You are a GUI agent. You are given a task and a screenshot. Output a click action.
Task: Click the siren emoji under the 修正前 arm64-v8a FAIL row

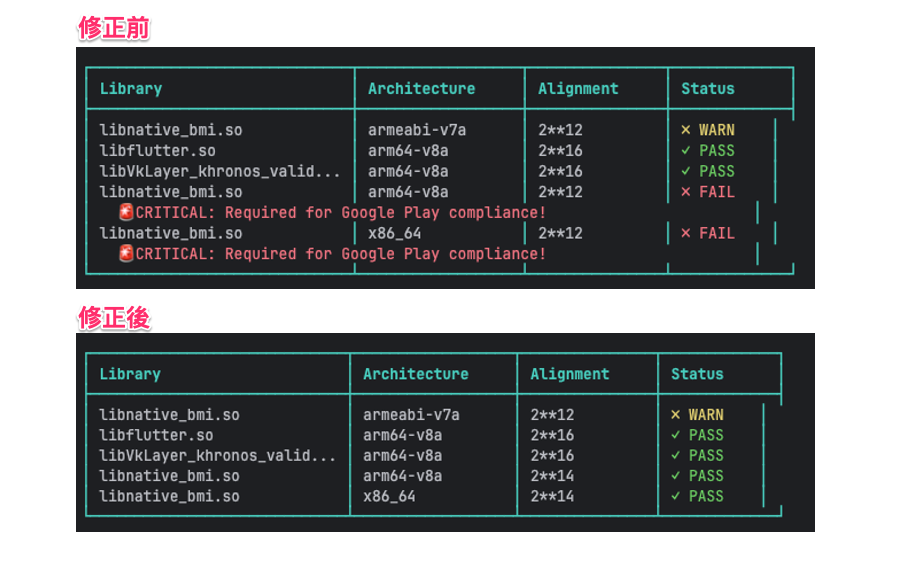126,212
